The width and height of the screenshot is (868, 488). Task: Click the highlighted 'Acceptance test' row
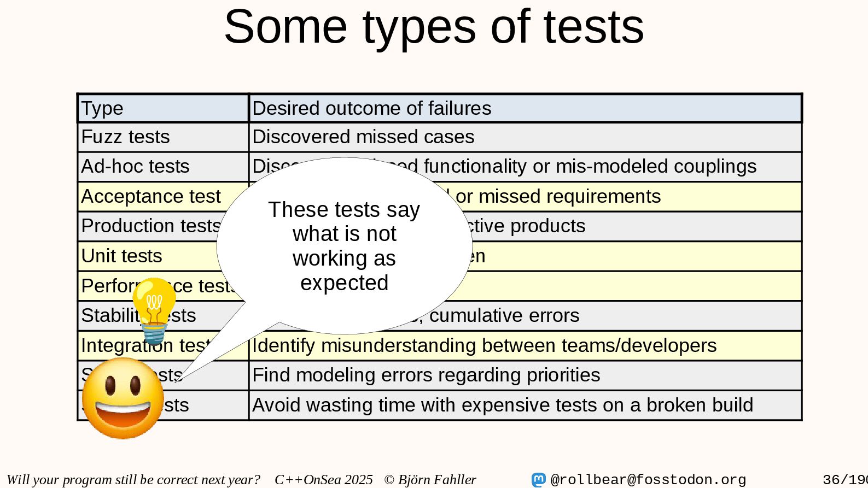[440, 197]
